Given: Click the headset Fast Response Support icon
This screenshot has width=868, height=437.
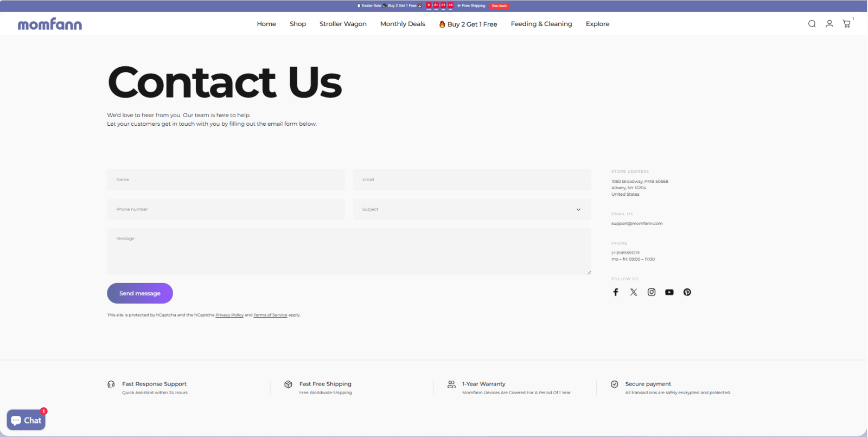Looking at the screenshot, I should (111, 384).
